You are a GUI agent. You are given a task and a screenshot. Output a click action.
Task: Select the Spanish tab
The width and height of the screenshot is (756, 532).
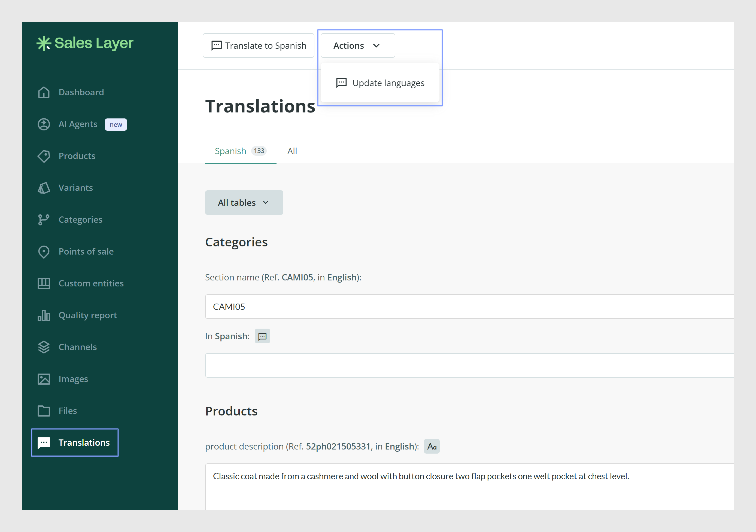click(x=241, y=151)
